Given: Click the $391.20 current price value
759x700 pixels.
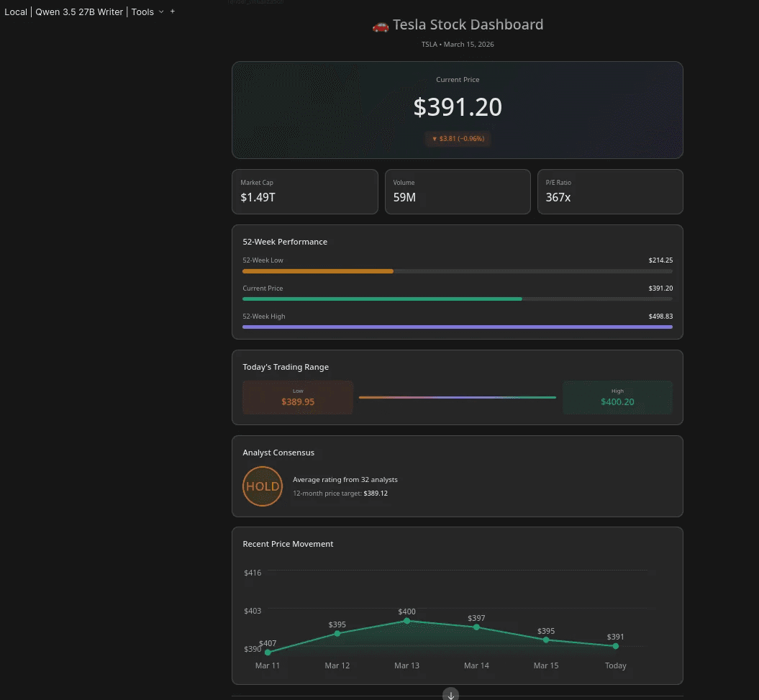Looking at the screenshot, I should (458, 107).
